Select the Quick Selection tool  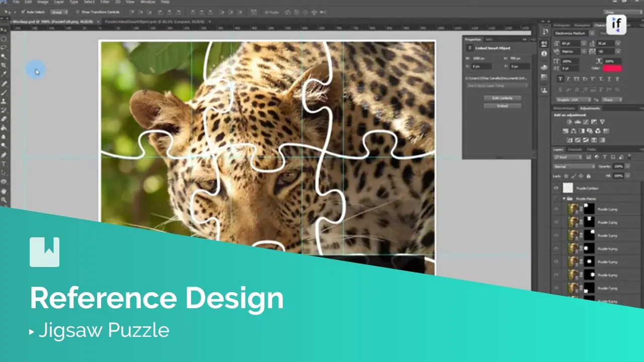click(4, 56)
